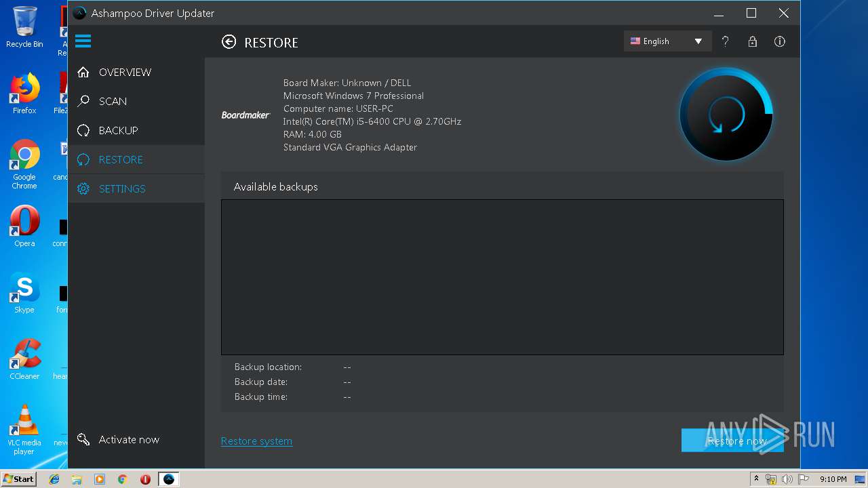868x488 pixels.
Task: Click the Available backups heading
Action: pyautogui.click(x=275, y=186)
